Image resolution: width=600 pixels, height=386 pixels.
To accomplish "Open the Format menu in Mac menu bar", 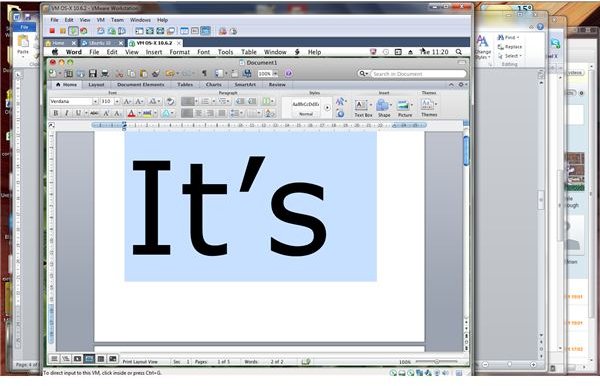I will pyautogui.click(x=179, y=52).
